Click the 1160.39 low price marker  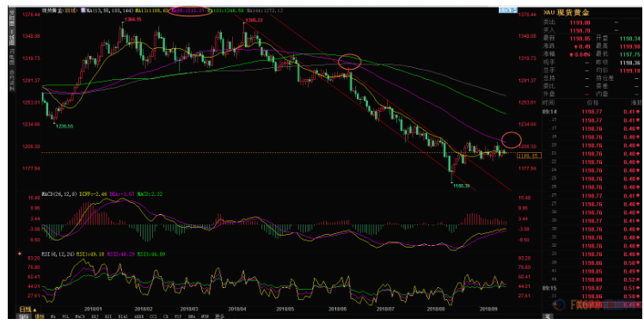[461, 186]
